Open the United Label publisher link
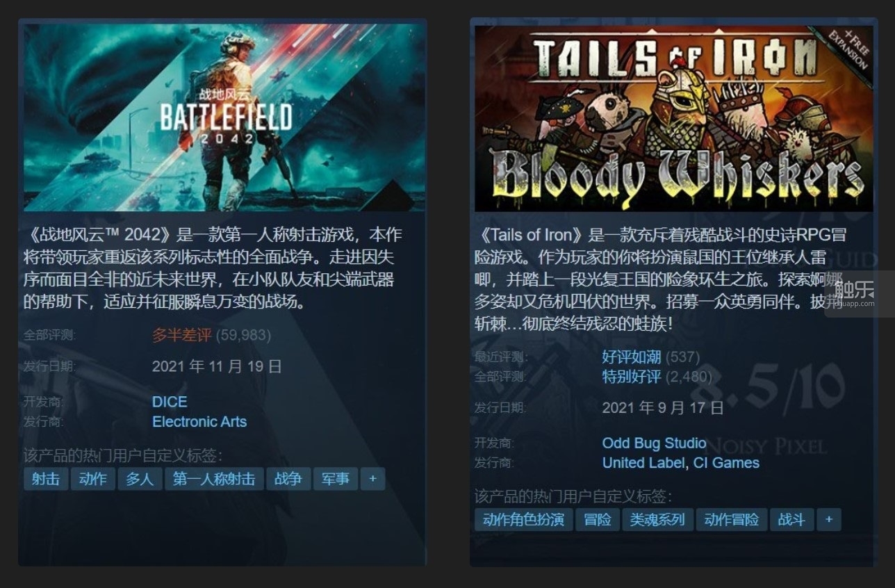 tap(644, 463)
